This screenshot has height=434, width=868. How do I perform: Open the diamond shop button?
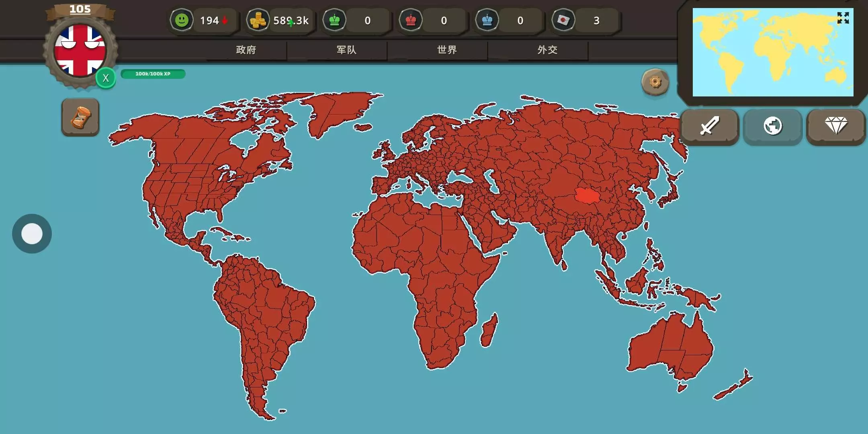click(836, 126)
